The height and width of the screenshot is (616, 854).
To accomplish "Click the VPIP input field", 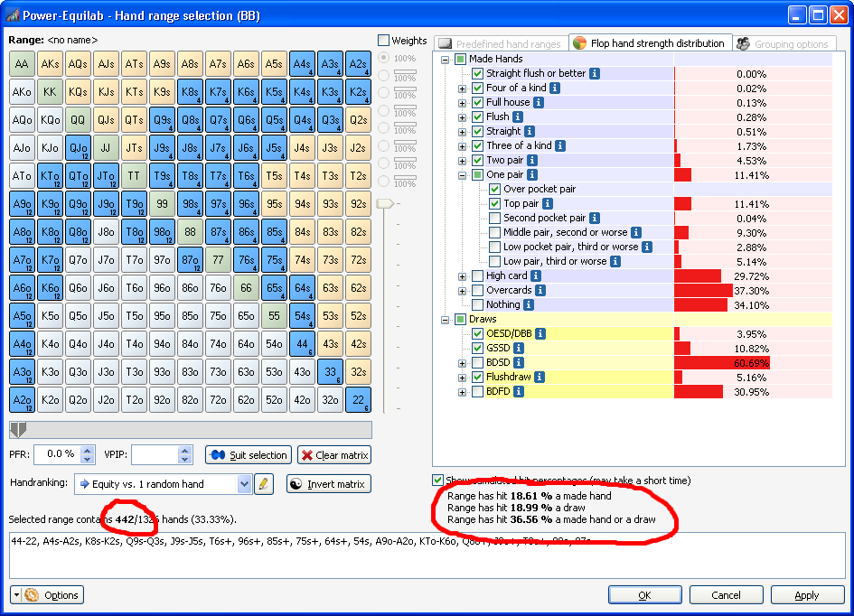I will (x=155, y=454).
